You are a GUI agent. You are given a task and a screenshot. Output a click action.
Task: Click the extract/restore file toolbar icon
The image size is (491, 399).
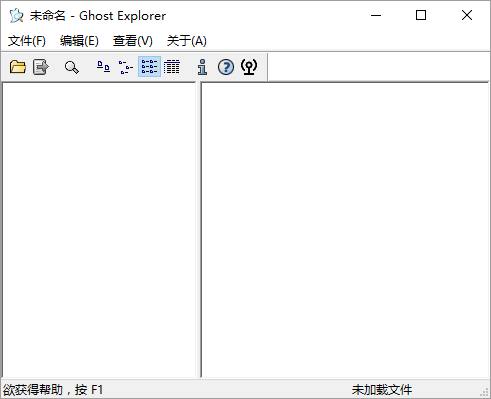(41, 67)
